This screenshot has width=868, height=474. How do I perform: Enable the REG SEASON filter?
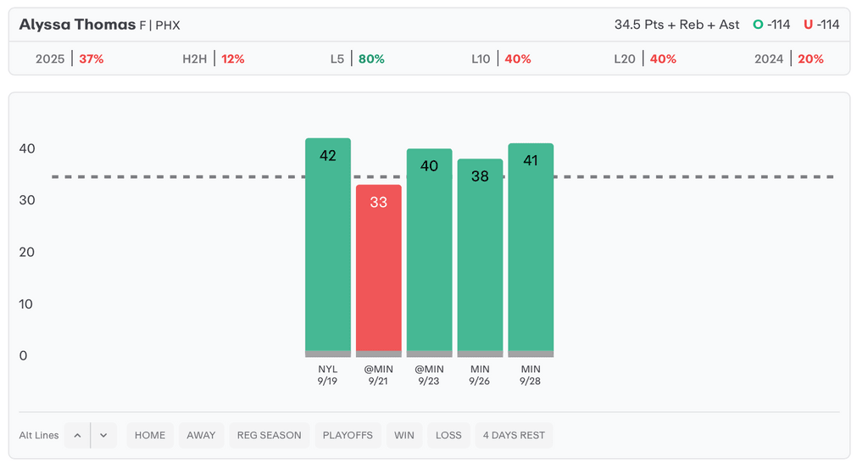pyautogui.click(x=270, y=436)
